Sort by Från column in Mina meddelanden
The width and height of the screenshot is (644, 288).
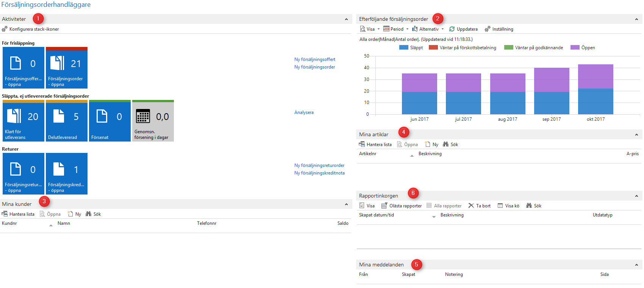pyautogui.click(x=363, y=274)
